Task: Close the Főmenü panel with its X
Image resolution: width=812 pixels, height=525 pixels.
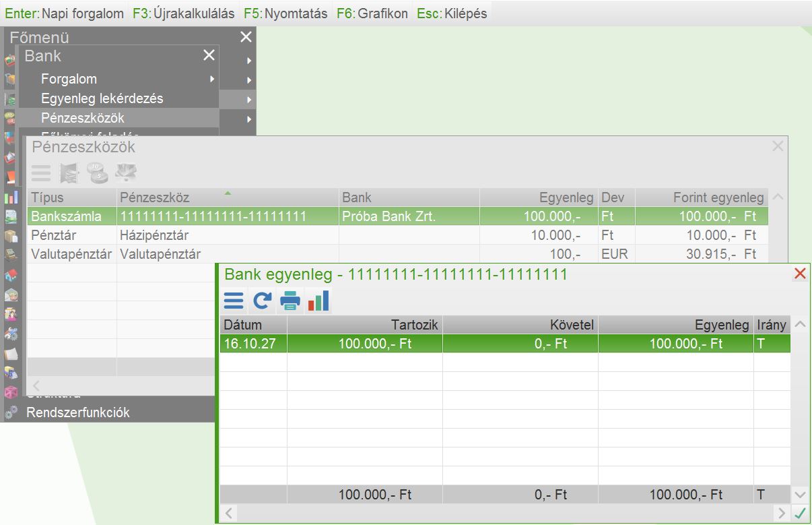Action: click(x=246, y=37)
